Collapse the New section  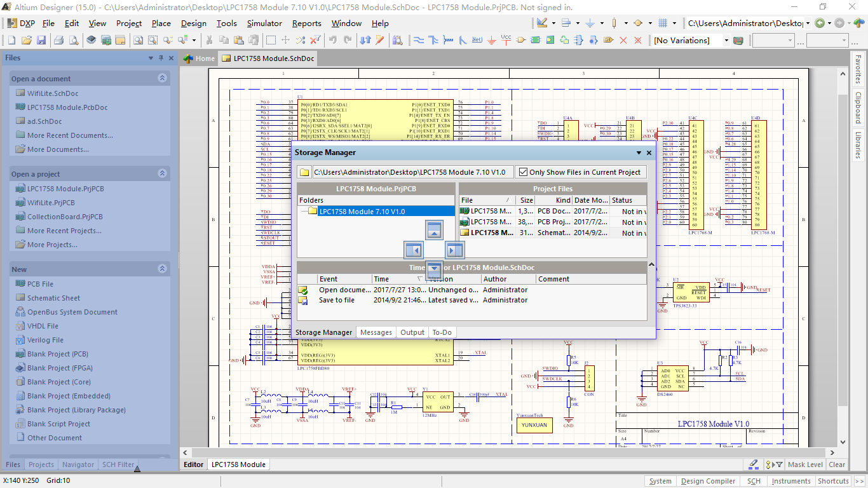tap(162, 269)
